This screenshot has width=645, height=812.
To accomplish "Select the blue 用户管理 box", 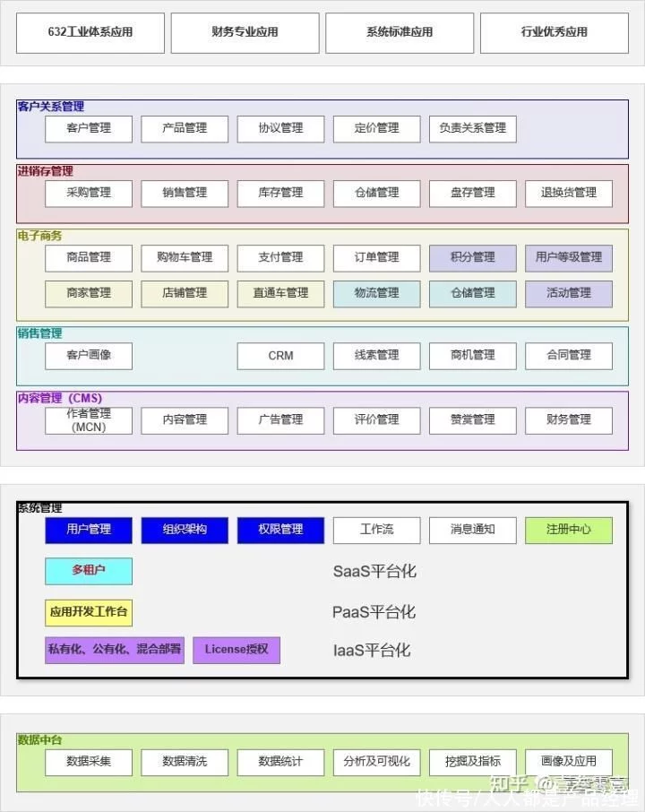I will click(x=89, y=531).
